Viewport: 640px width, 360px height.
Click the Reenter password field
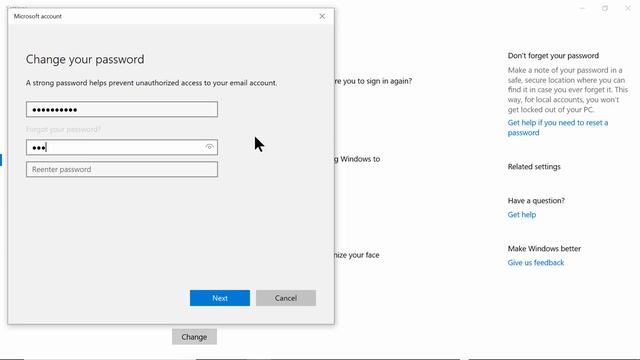122,169
